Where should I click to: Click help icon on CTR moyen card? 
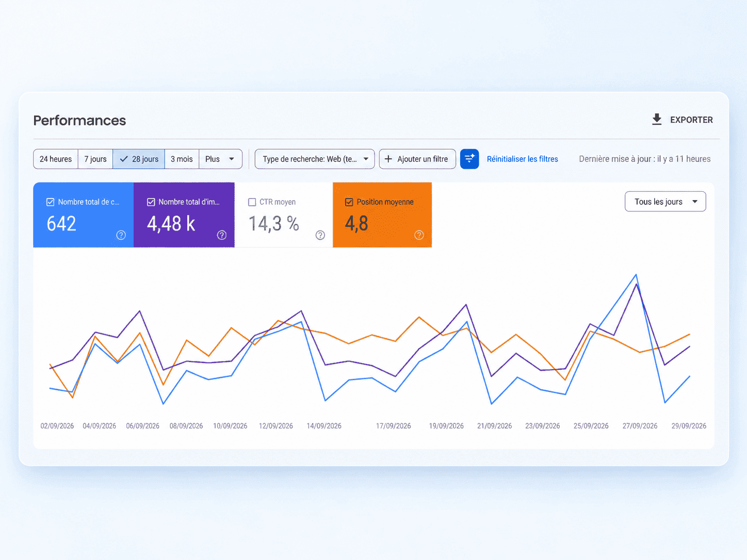point(320,235)
